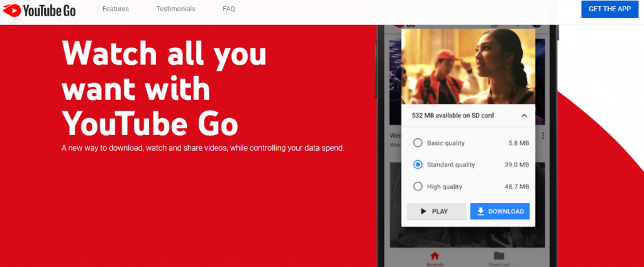Select the High quality radio button
Screen dimensions: 644x267
[418, 187]
